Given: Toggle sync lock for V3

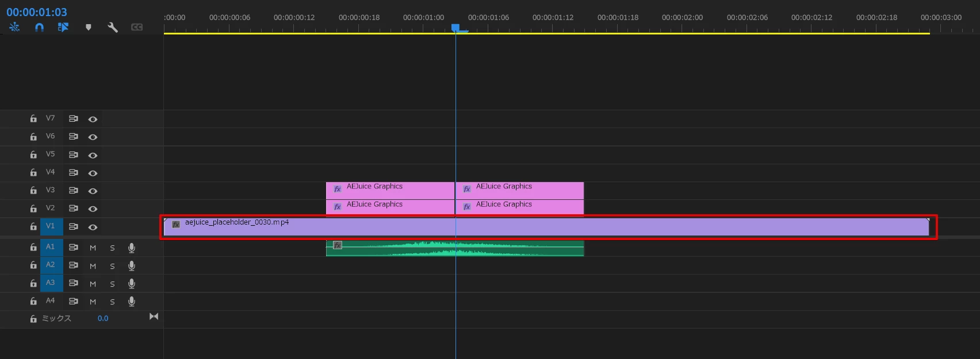Looking at the screenshot, I should point(73,191).
